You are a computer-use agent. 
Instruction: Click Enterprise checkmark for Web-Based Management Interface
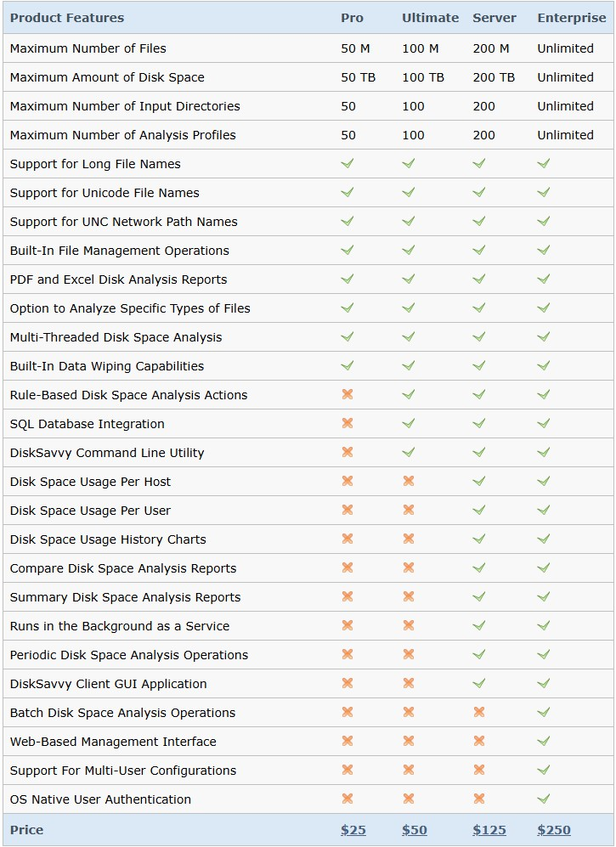click(544, 742)
